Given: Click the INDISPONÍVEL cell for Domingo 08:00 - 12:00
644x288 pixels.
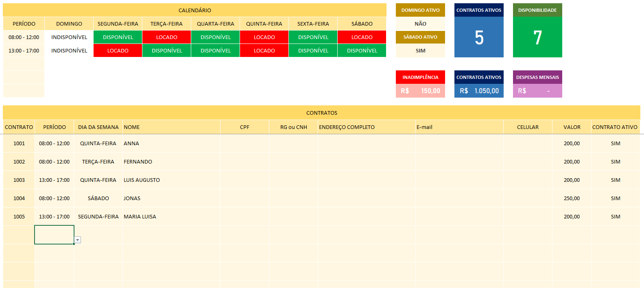Looking at the screenshot, I should point(69,37).
